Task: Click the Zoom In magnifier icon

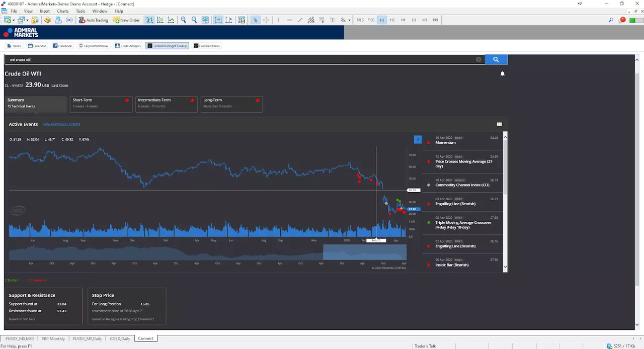Action: coord(183,20)
